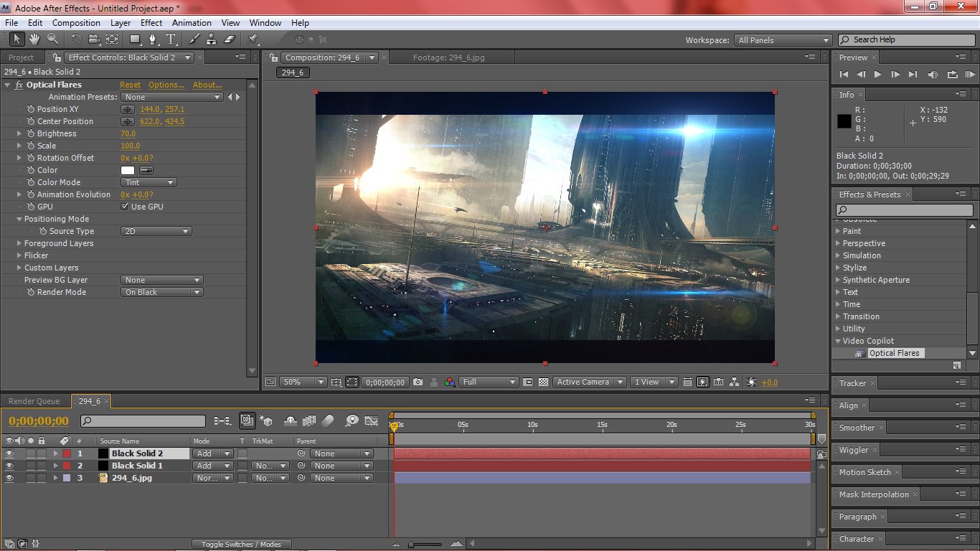This screenshot has height=551, width=980.
Task: Open the Composition menu
Action: point(76,23)
